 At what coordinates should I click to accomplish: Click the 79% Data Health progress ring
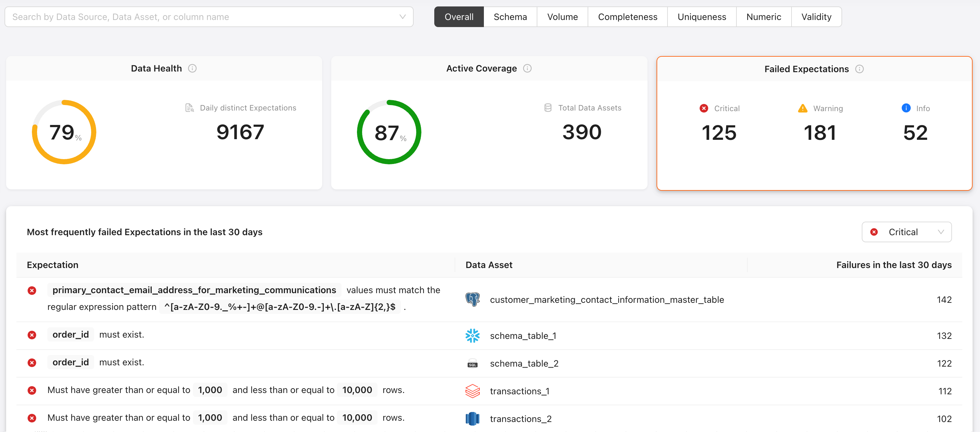coord(64,132)
